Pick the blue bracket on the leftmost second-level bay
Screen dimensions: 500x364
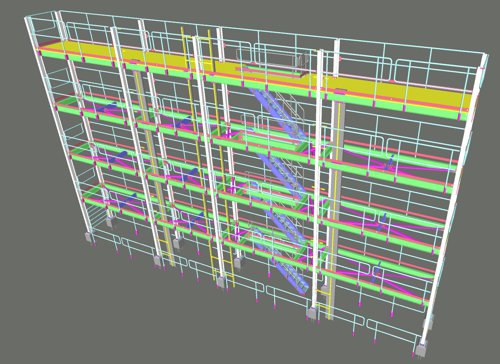pos(110,107)
